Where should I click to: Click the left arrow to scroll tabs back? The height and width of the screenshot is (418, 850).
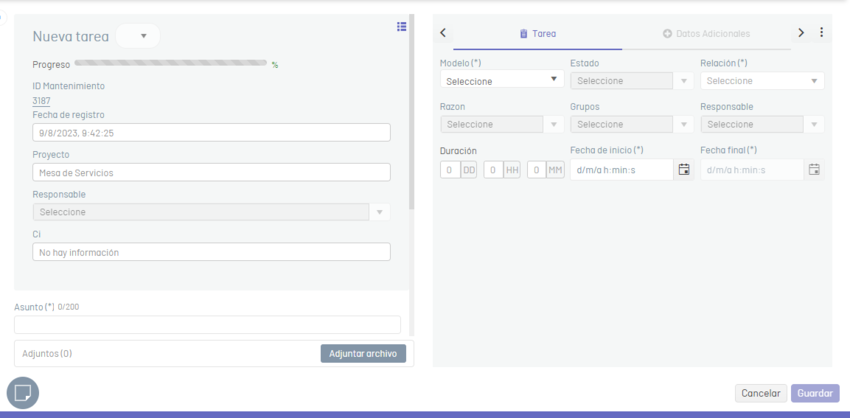tap(443, 33)
